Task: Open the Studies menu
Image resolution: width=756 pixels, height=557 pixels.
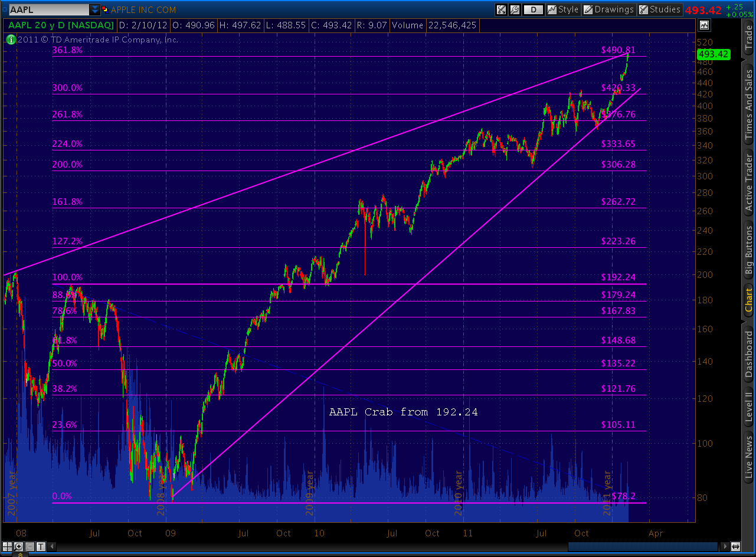Action: coord(659,9)
